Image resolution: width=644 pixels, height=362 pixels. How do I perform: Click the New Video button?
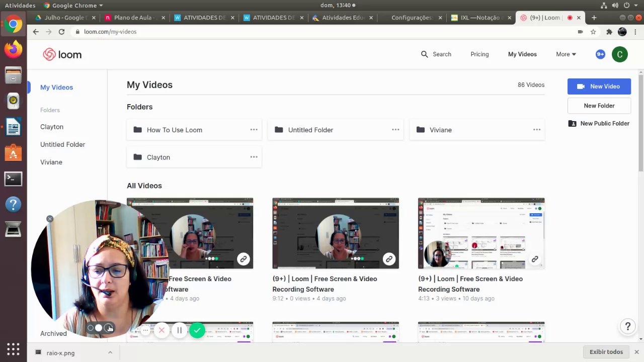[599, 86]
